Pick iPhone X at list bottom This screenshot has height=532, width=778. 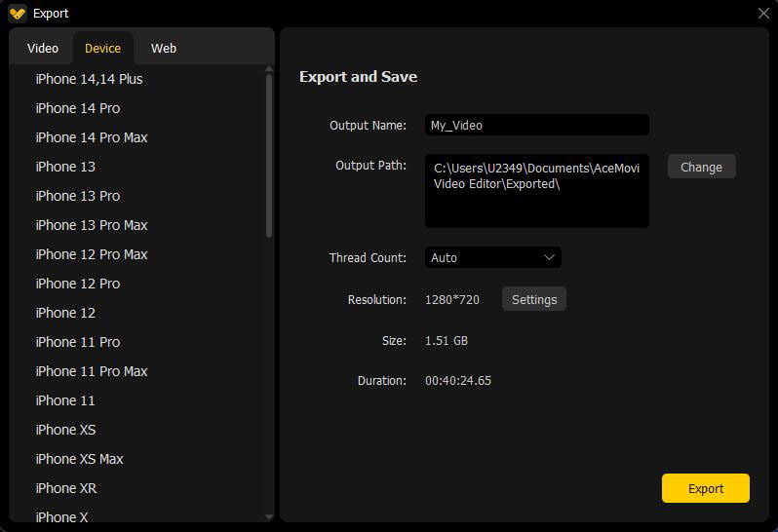[x=62, y=517]
